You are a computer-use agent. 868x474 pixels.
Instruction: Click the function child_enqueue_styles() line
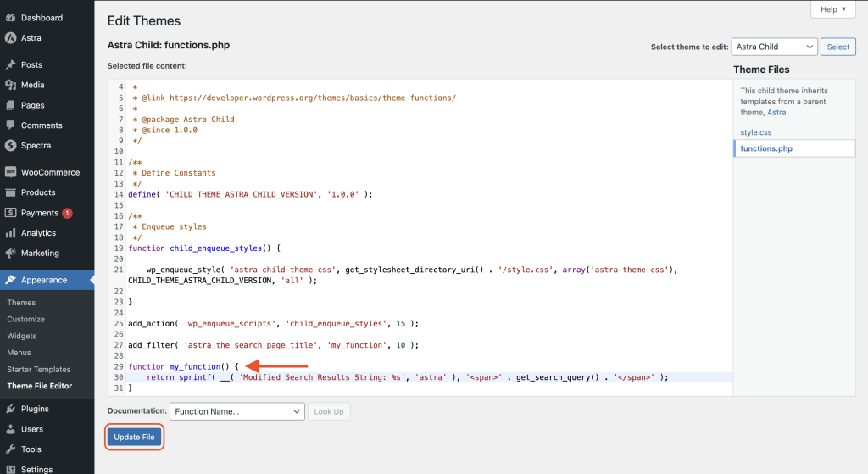click(204, 248)
